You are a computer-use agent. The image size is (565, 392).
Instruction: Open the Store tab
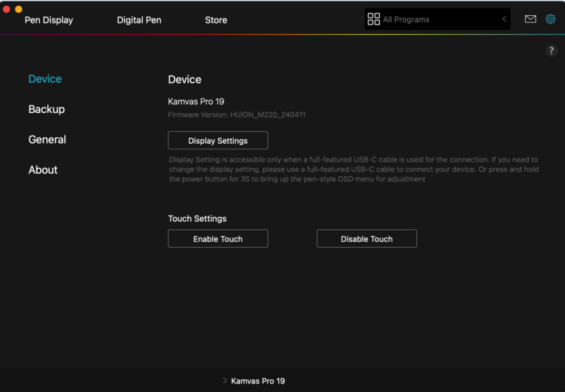pyautogui.click(x=216, y=20)
